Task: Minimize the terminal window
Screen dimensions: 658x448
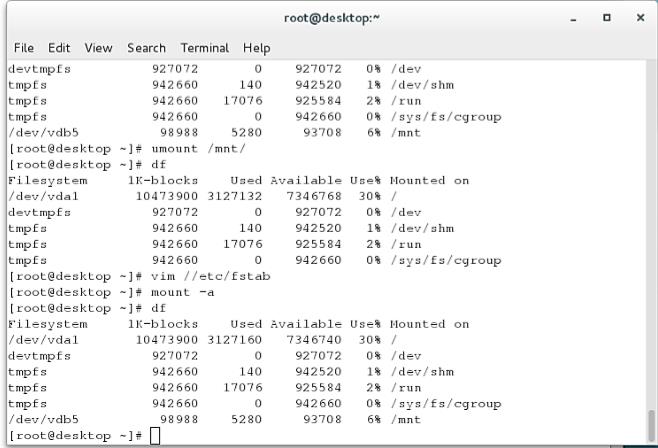Action: 573,18
